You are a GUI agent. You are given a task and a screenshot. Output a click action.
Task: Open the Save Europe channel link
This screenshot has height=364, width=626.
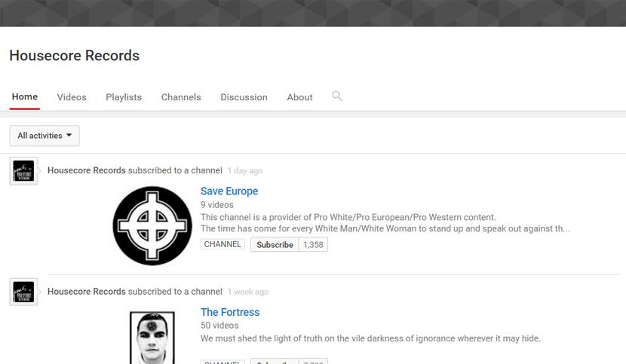229,191
